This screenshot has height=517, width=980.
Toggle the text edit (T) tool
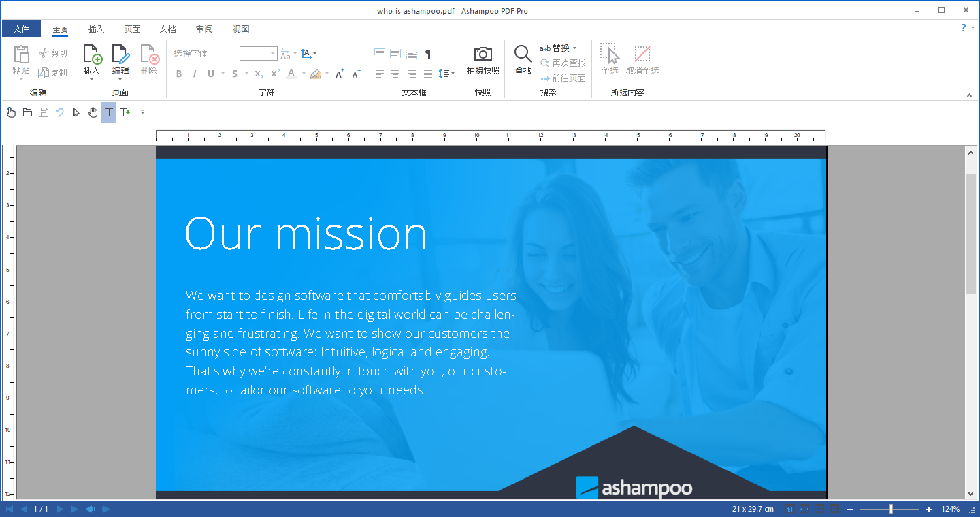(109, 112)
